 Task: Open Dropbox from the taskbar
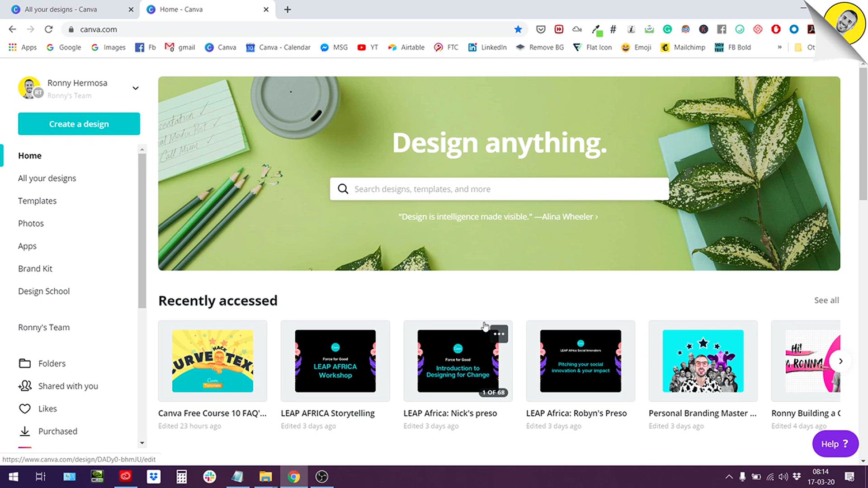click(154, 477)
